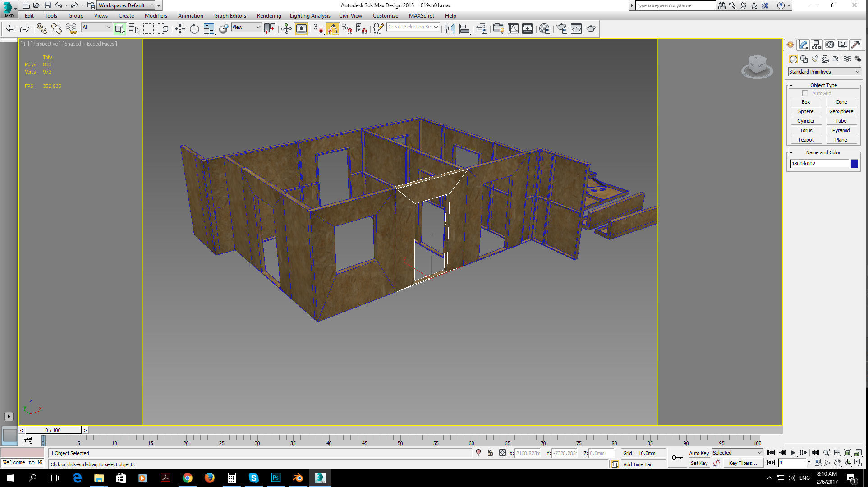Select the Space Warps category icon

coord(847,59)
